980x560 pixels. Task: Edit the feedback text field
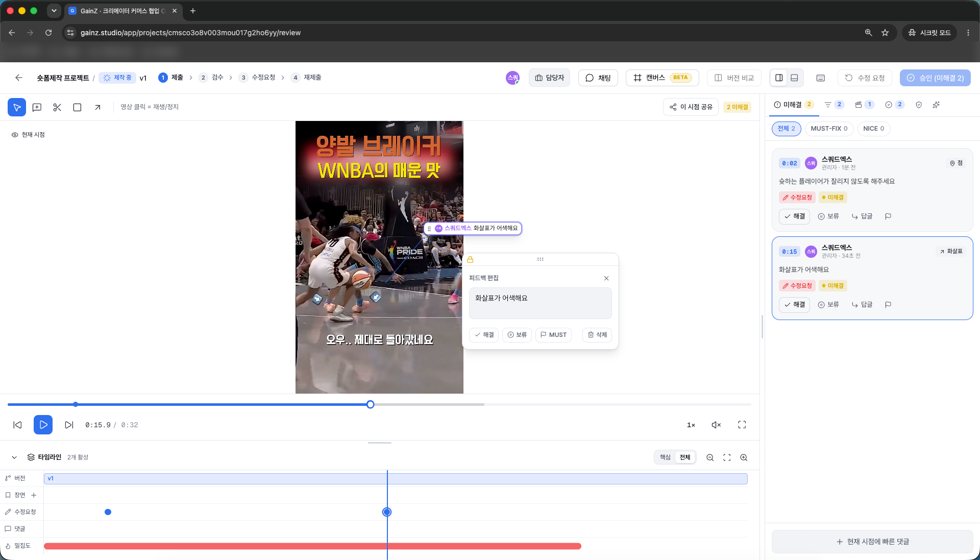click(x=540, y=303)
